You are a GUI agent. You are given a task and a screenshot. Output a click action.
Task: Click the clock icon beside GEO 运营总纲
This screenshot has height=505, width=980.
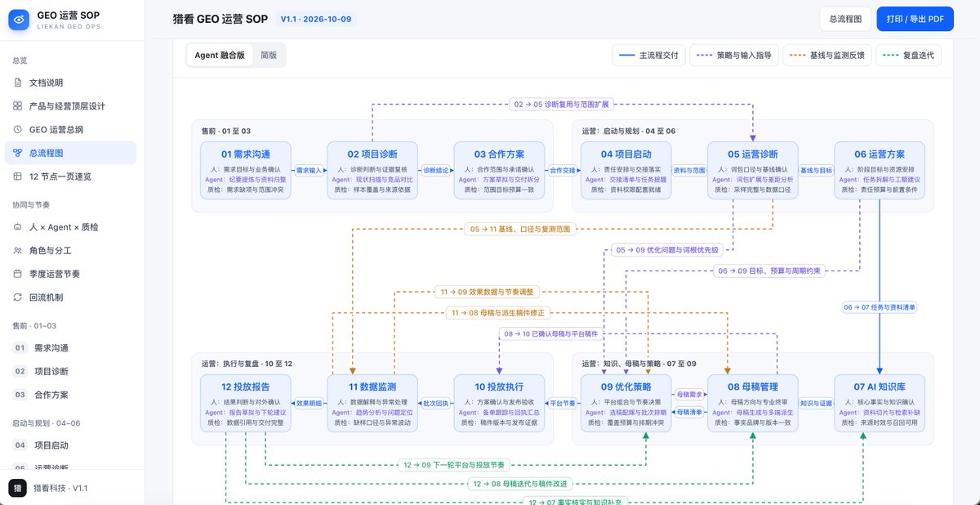(x=18, y=129)
